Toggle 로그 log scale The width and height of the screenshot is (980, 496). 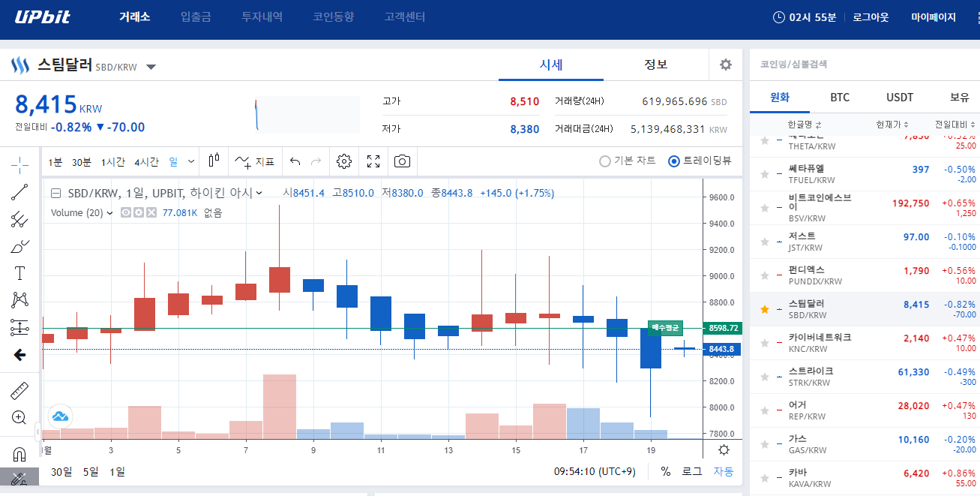click(692, 472)
